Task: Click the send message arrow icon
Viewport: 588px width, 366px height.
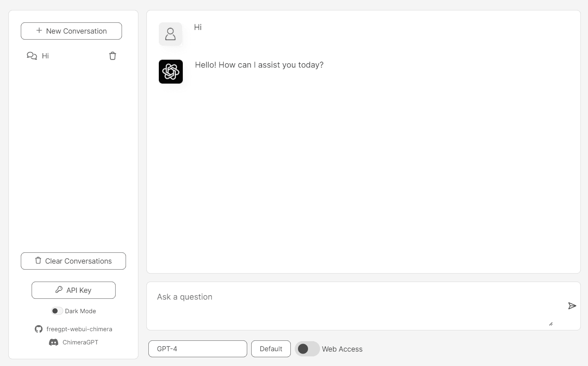Action: pyautogui.click(x=572, y=306)
